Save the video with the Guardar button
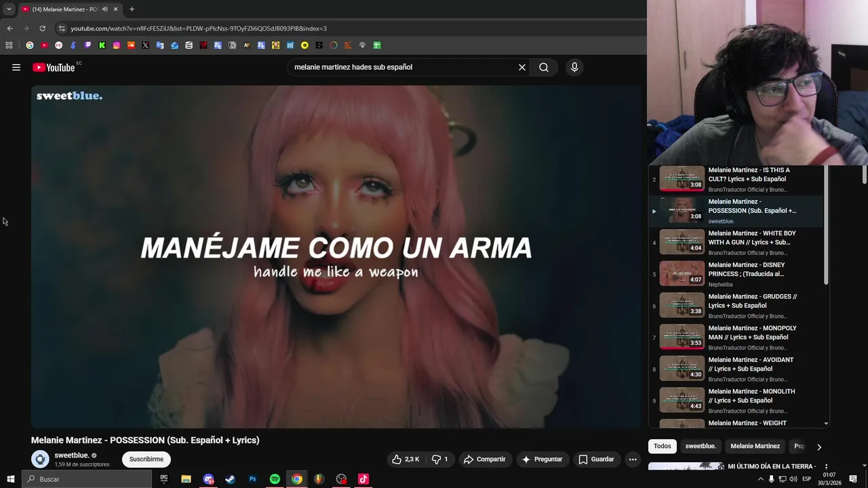868x488 pixels. coord(596,459)
